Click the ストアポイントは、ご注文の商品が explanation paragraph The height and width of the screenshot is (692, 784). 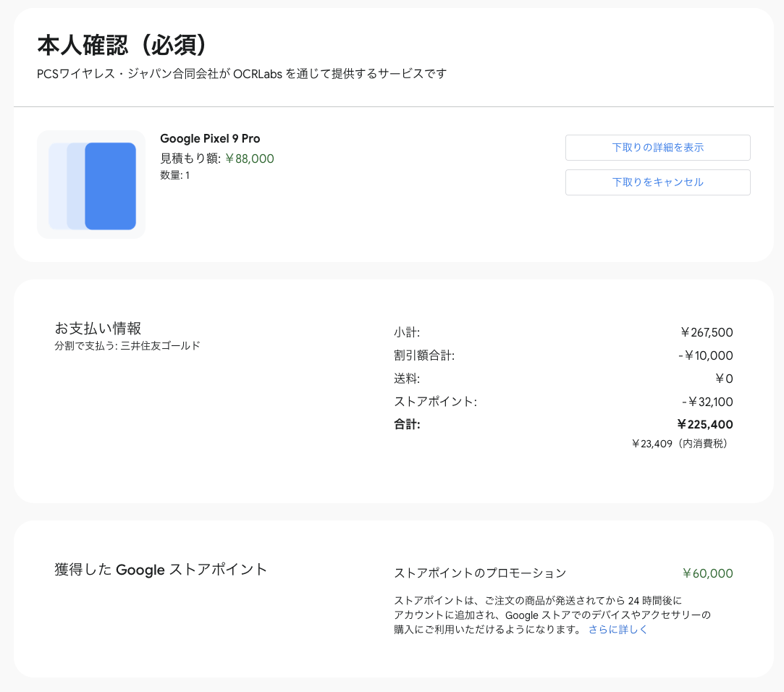coord(552,615)
